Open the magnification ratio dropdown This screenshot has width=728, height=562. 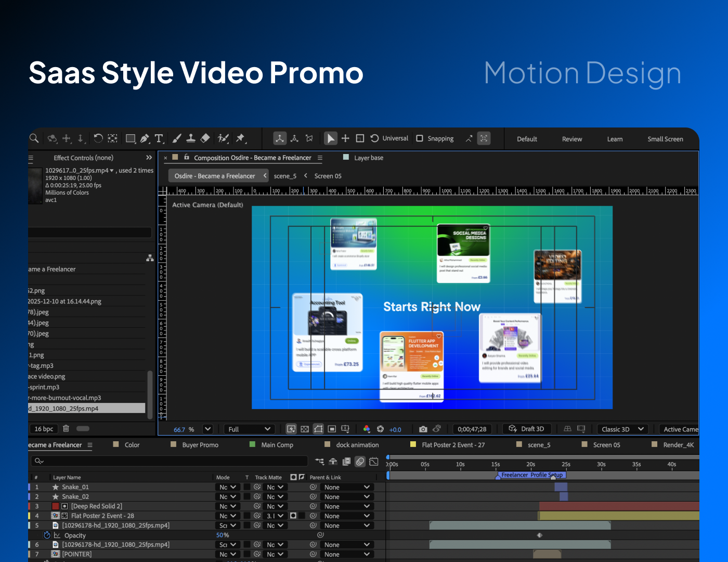coord(207,429)
